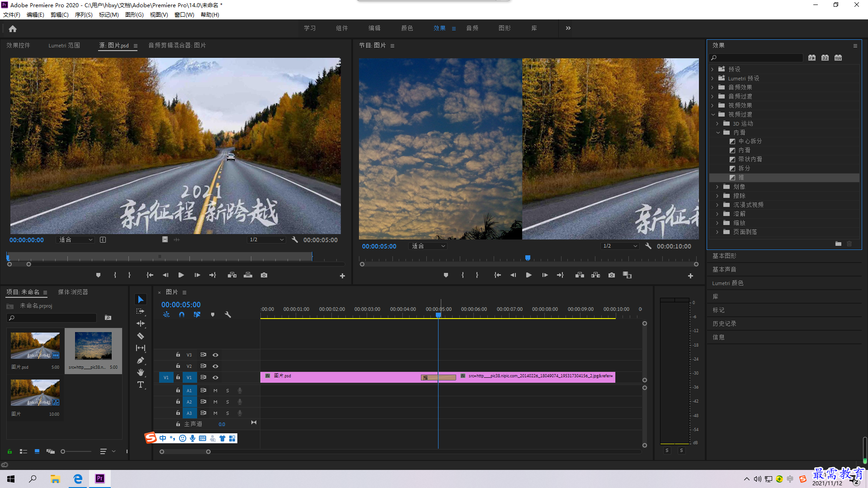Open the 历史记录 panel
Viewport: 868px width, 488px height.
tap(724, 324)
